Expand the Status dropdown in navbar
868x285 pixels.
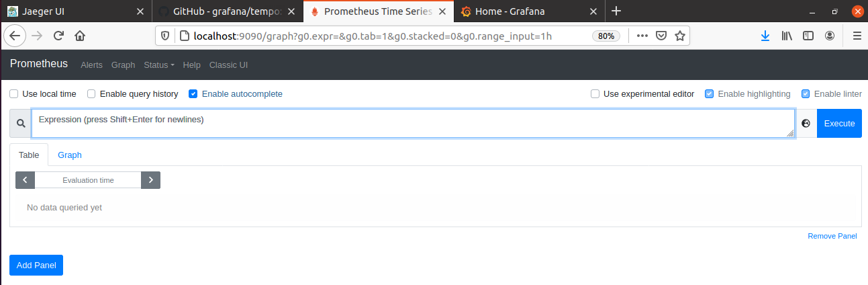click(x=159, y=65)
